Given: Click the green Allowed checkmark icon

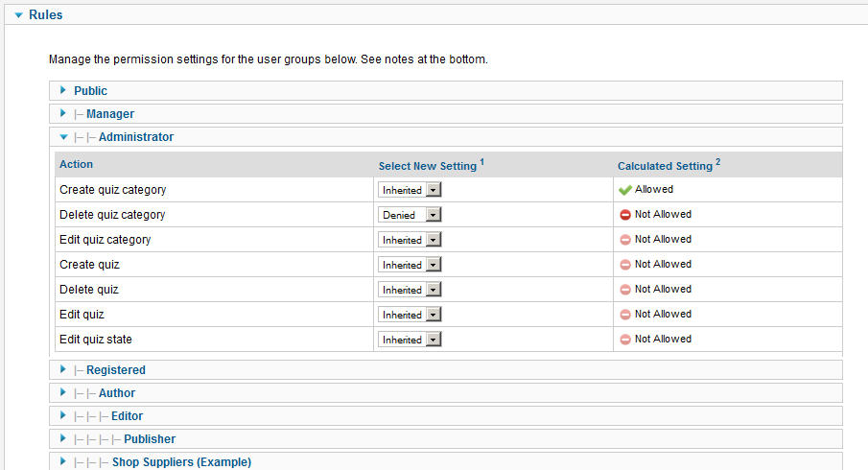Looking at the screenshot, I should point(625,190).
